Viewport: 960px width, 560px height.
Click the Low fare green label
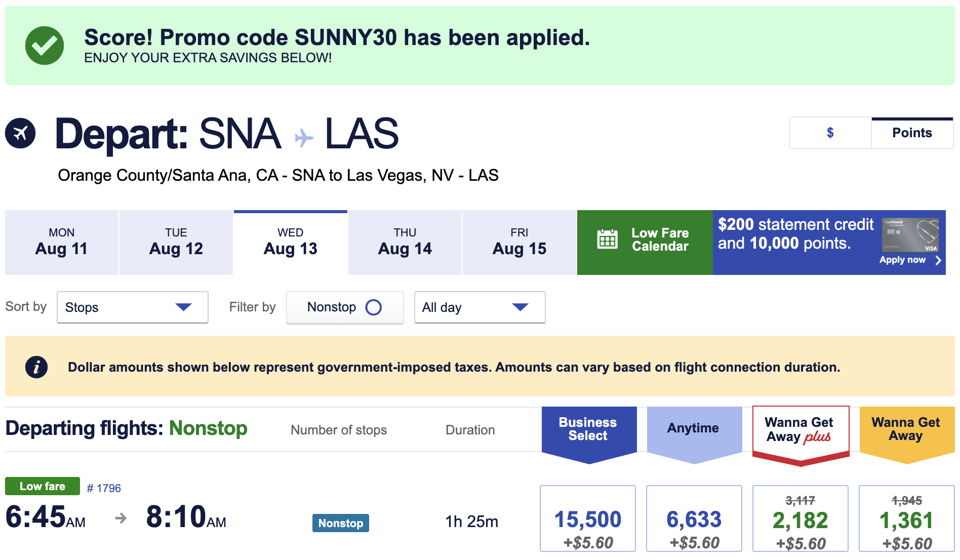click(x=43, y=486)
